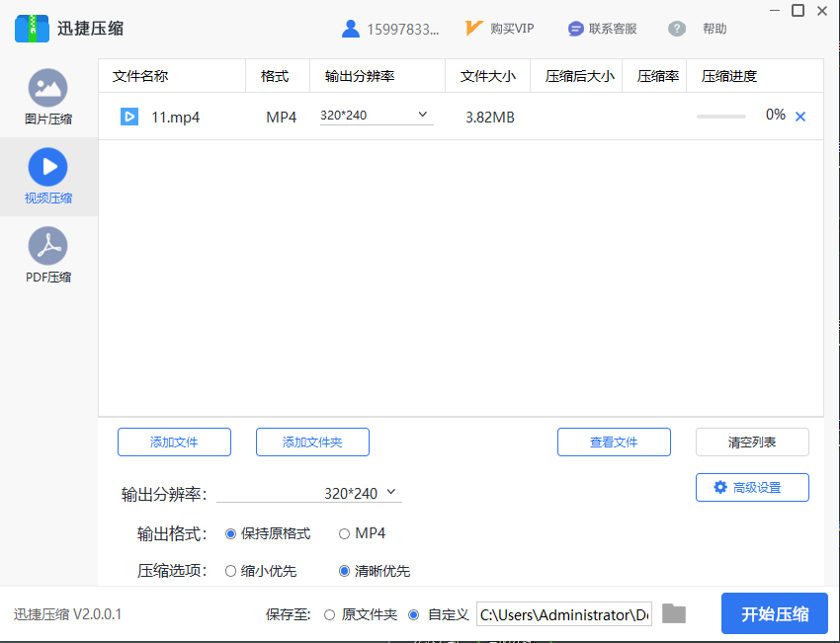Click the 添加文件夹 button

tap(312, 442)
